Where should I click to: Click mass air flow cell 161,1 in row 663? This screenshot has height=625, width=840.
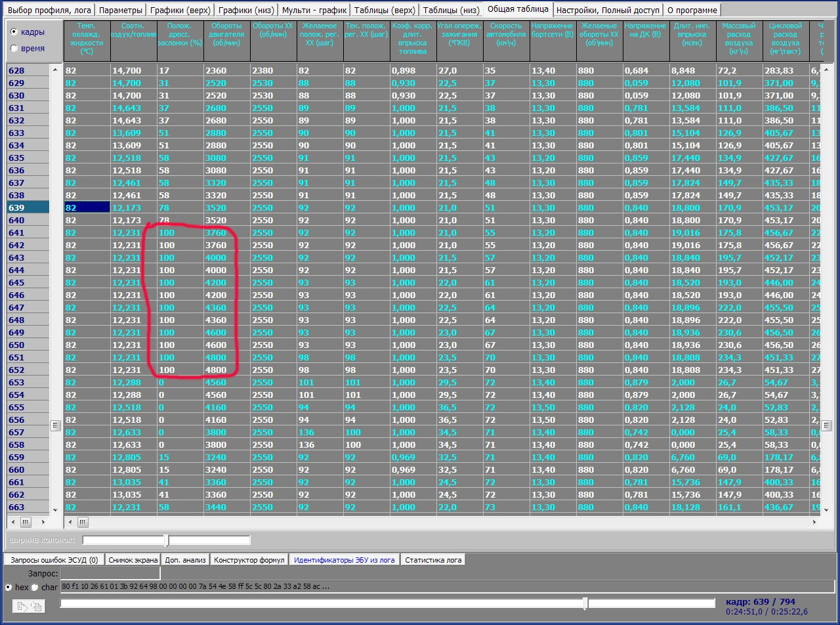pyautogui.click(x=740, y=507)
